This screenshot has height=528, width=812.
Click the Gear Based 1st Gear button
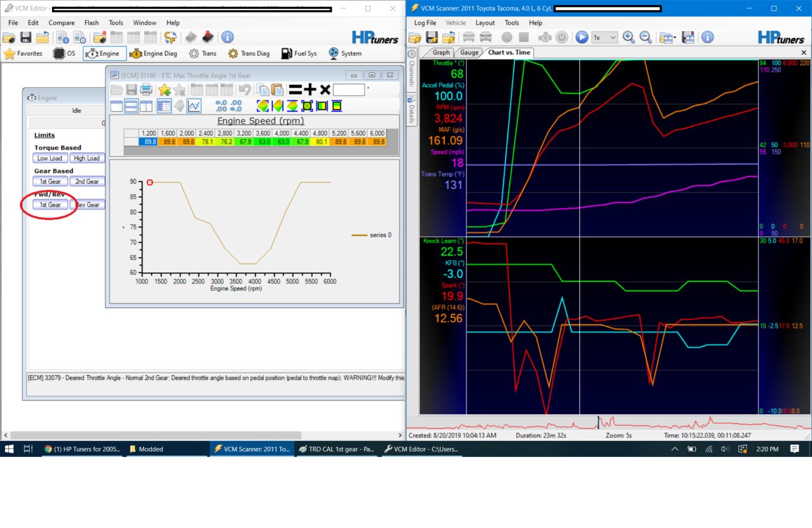tap(50, 181)
